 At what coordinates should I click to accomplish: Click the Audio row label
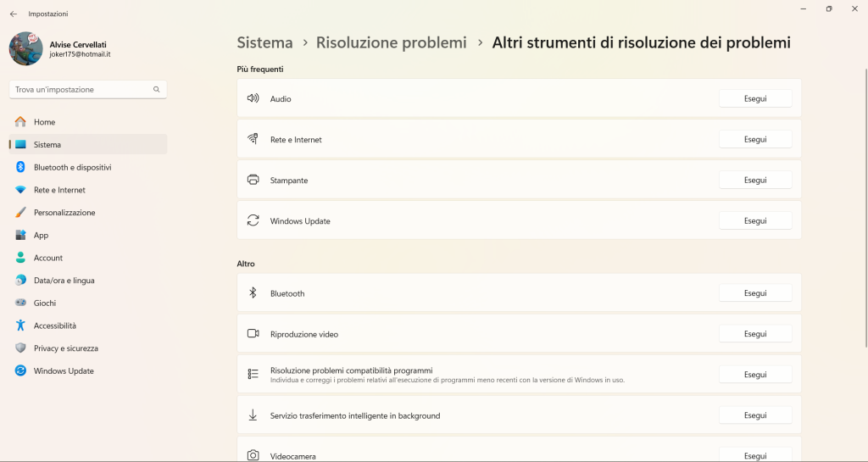pos(281,99)
